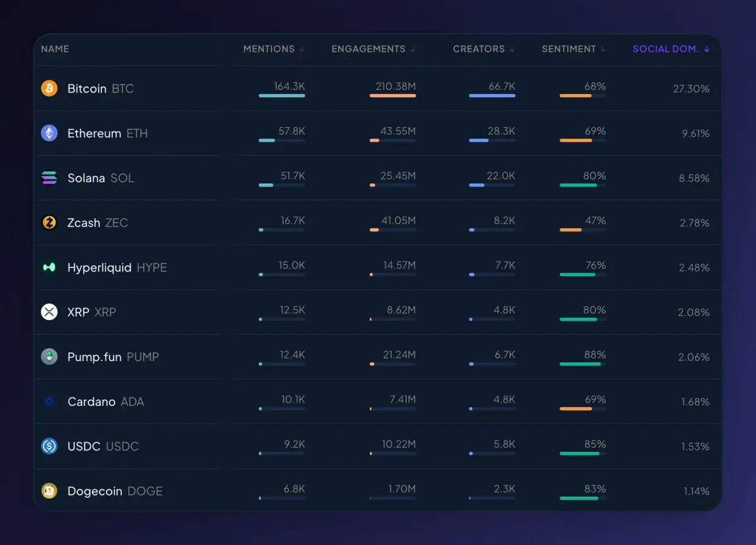The height and width of the screenshot is (545, 756).
Task: Click Bitcoin's orange engagements bar
Action: [x=392, y=96]
